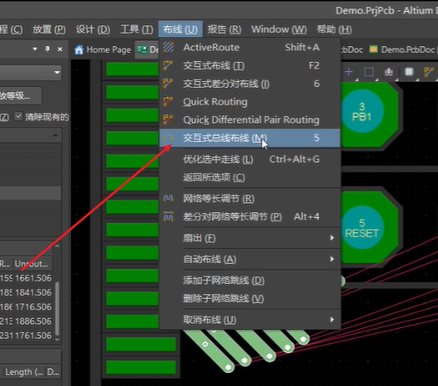Viewport: 438px width, 386px height.
Task: Open the left panel options dropdown arrow
Action: pos(35,49)
